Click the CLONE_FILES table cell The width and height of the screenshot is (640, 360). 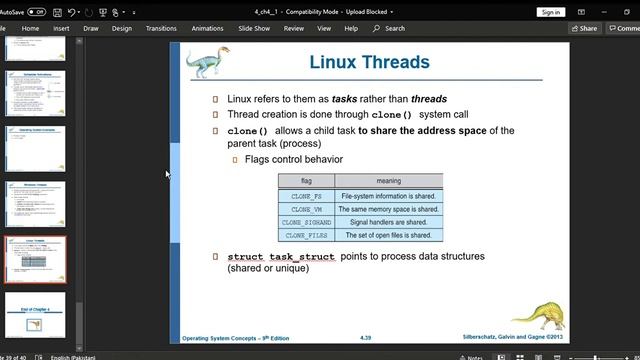[307, 236]
